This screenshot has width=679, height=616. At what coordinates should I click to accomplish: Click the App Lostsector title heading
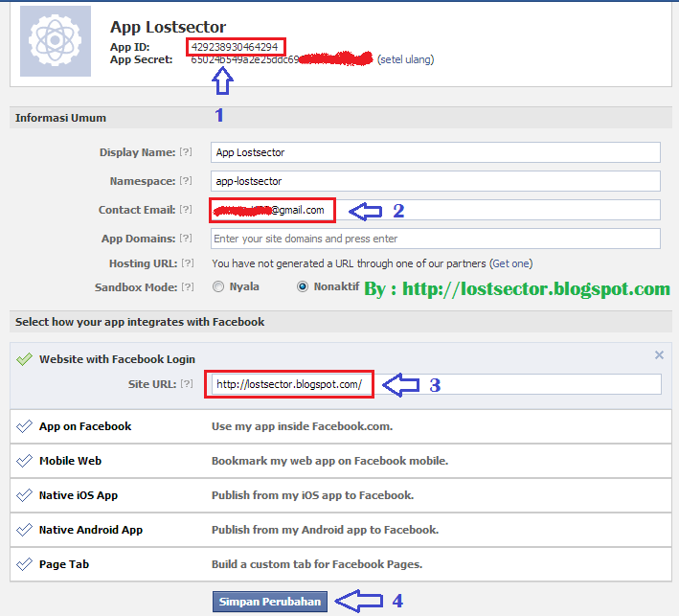(168, 27)
